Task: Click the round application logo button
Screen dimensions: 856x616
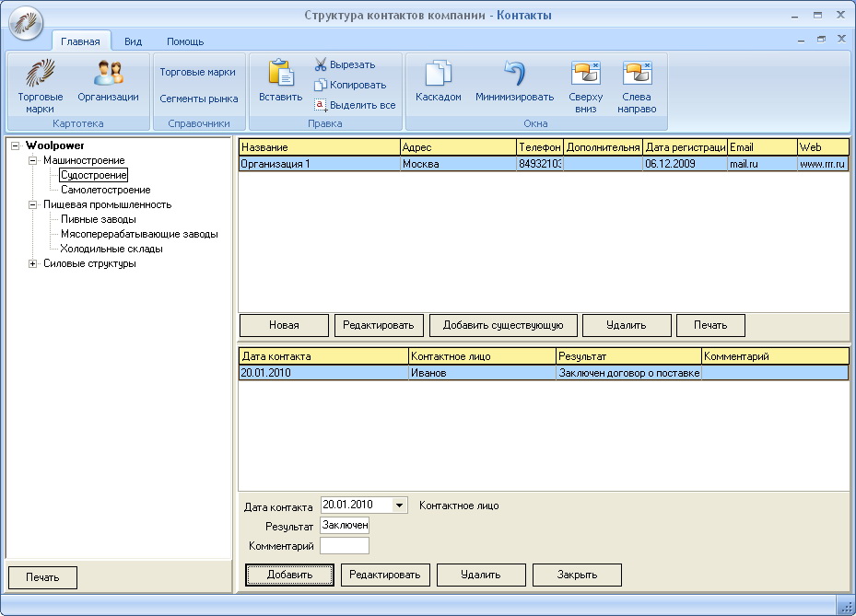Action: [25, 23]
